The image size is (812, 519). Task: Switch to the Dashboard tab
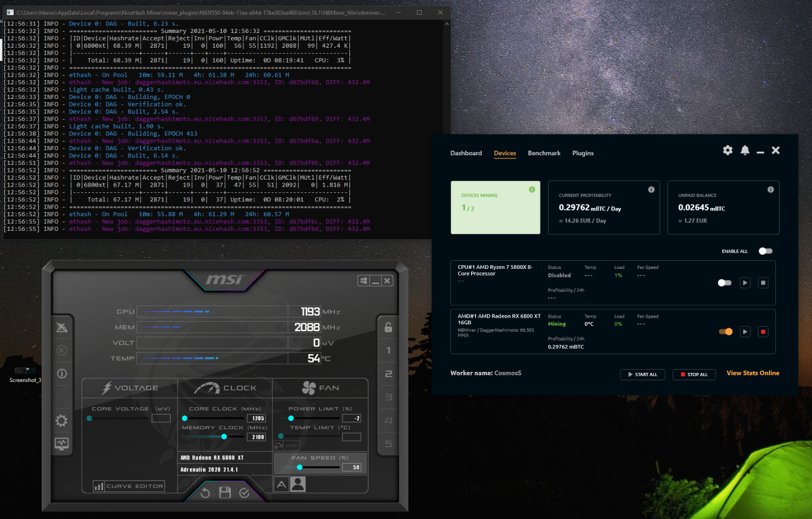466,153
